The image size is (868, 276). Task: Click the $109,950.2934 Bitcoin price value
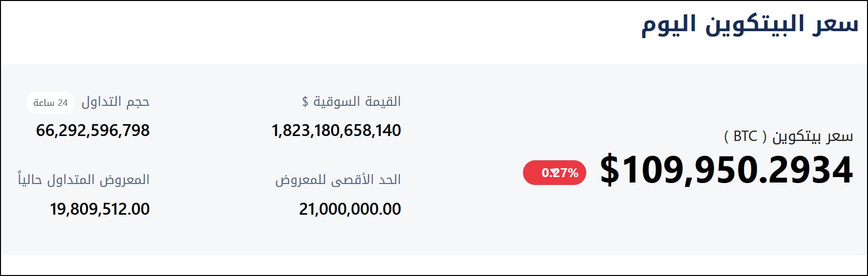tap(727, 170)
